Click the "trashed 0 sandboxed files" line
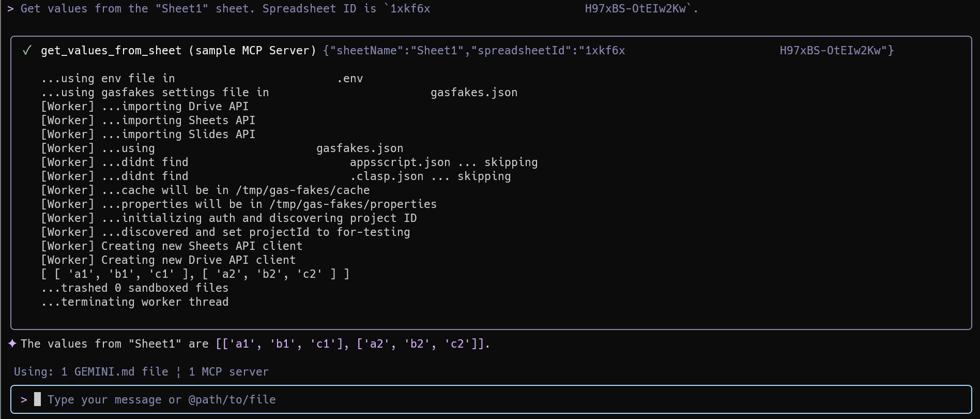Viewport: 980px width, 419px height. 135,288
